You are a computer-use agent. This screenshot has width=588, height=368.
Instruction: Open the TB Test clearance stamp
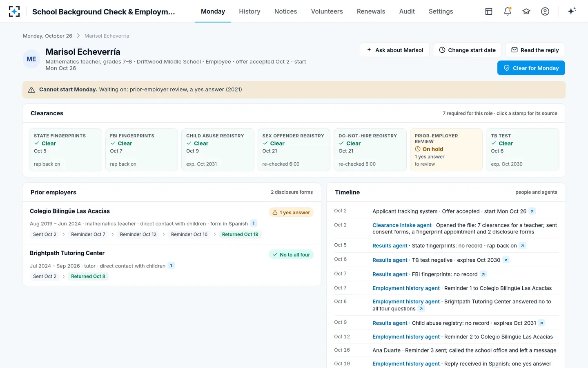tap(522, 150)
